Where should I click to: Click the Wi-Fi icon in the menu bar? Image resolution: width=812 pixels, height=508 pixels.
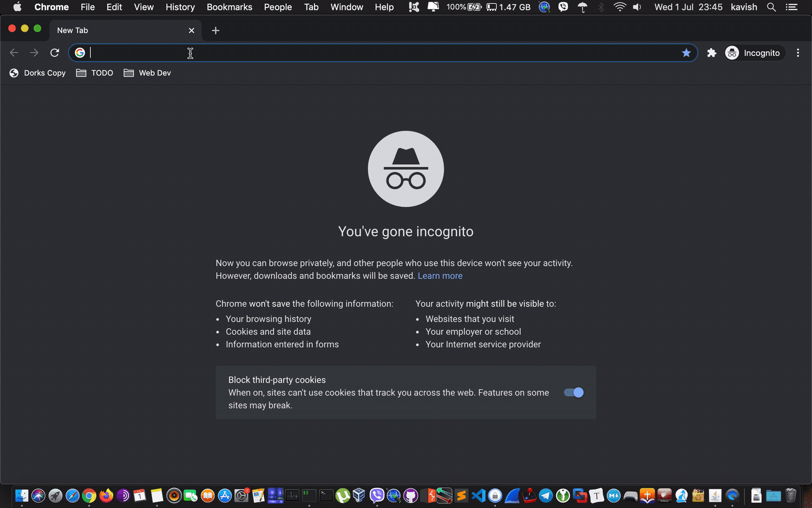pyautogui.click(x=619, y=7)
